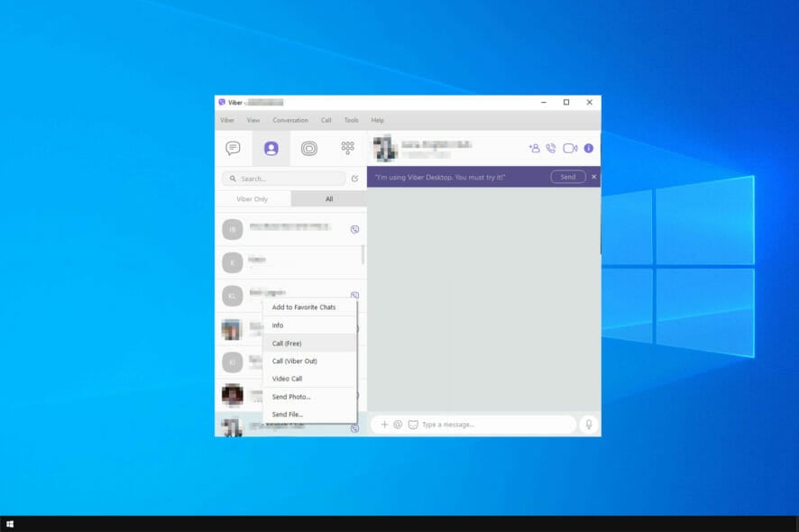
Task: Click Viber icon beside KL contact
Action: pyautogui.click(x=354, y=296)
